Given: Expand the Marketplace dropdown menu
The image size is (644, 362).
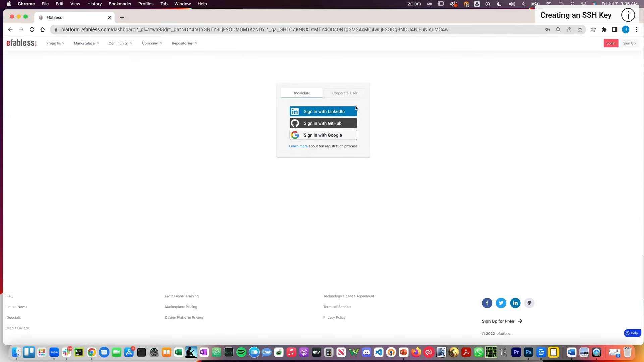Looking at the screenshot, I should coord(87,43).
